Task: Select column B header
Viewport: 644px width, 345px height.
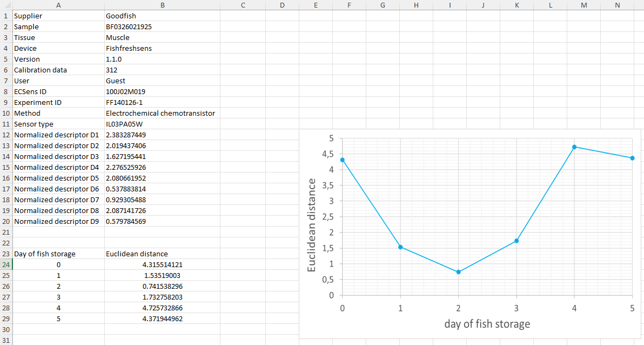Action: coord(162,5)
